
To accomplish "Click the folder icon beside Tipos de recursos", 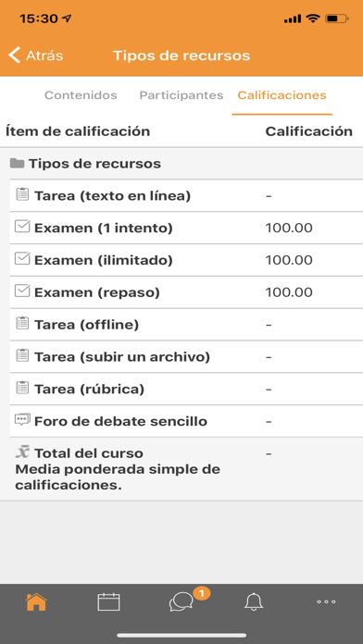I will coord(17,164).
